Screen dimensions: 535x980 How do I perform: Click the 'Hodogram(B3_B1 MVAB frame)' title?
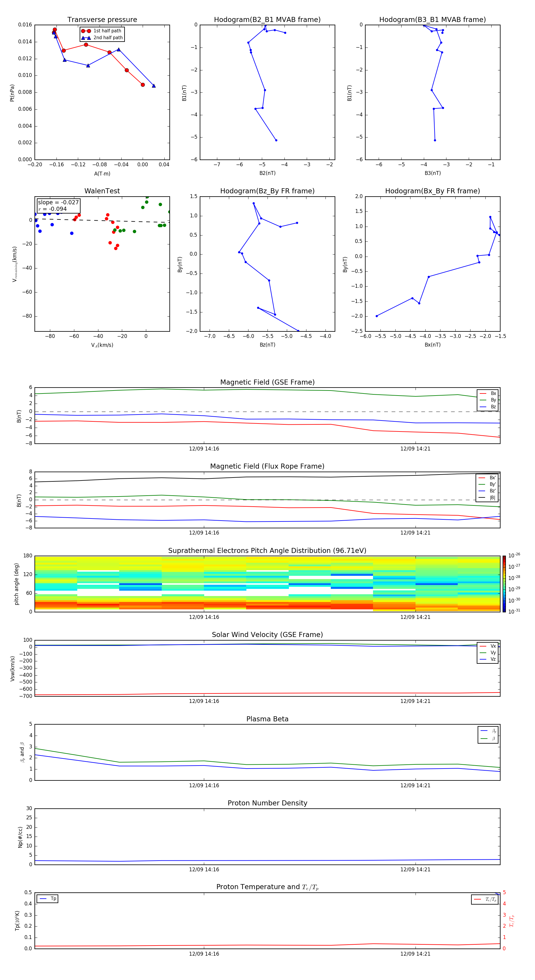pyautogui.click(x=432, y=20)
